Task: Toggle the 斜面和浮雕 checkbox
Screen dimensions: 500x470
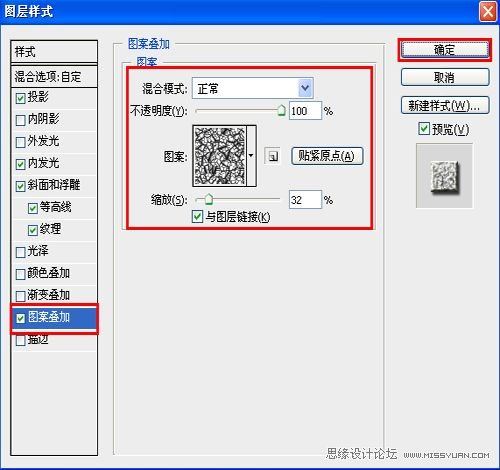Action: point(21,186)
